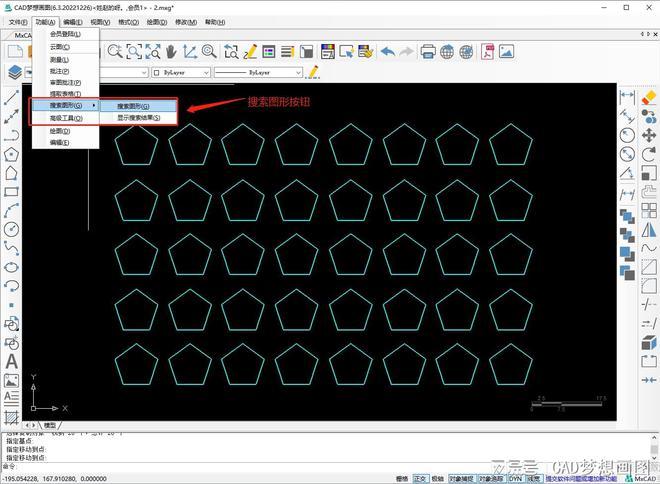Click the coordinates readout in status bar
The height and width of the screenshot is (484, 660).
tap(54, 479)
